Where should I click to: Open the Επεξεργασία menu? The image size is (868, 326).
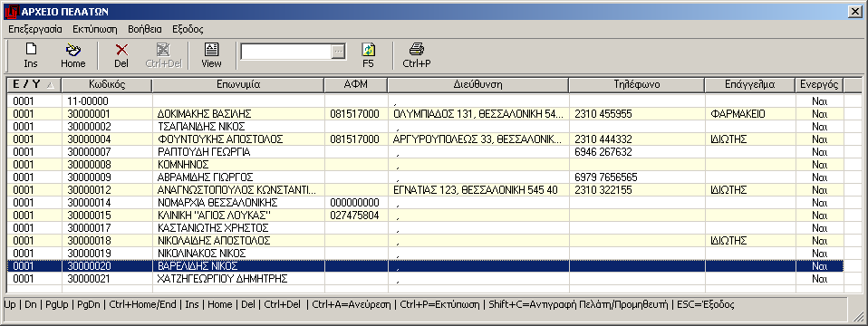(x=35, y=29)
